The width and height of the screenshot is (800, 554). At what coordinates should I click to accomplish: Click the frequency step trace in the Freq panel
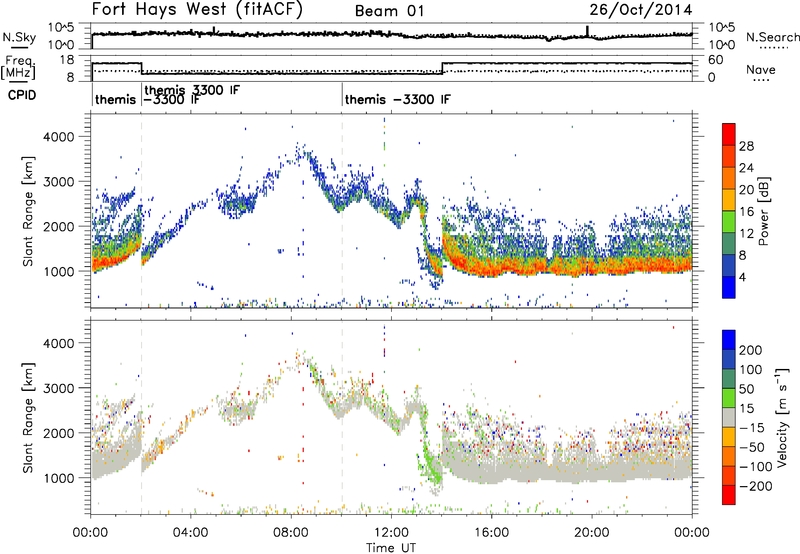click(392, 68)
